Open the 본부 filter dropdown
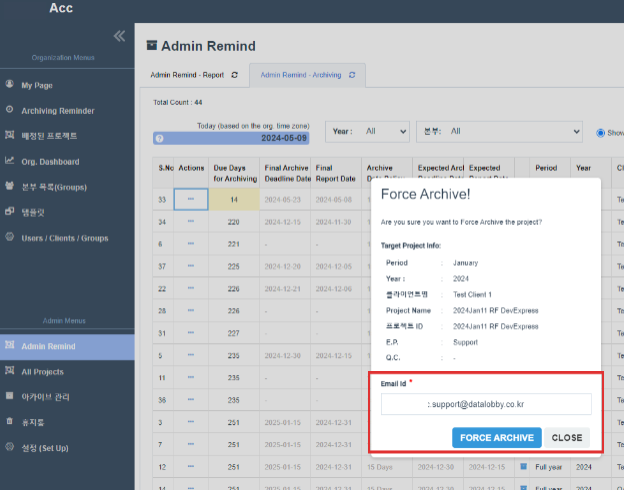 pos(499,131)
